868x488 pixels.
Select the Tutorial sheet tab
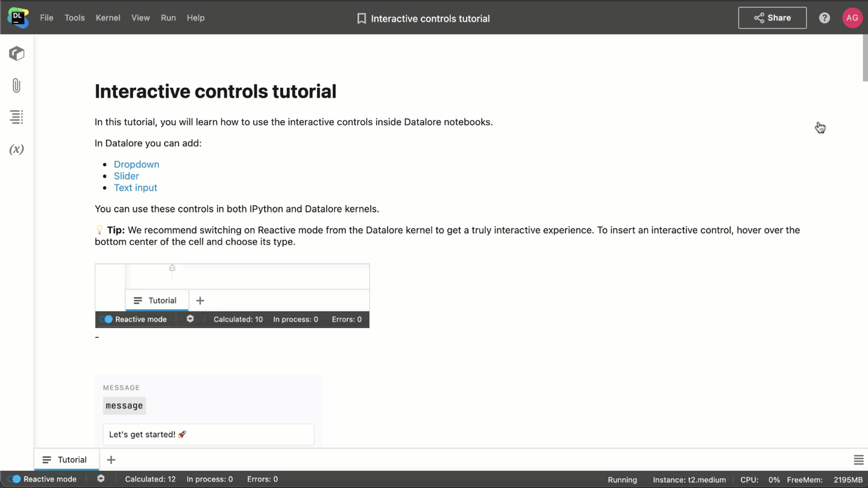coord(66,460)
